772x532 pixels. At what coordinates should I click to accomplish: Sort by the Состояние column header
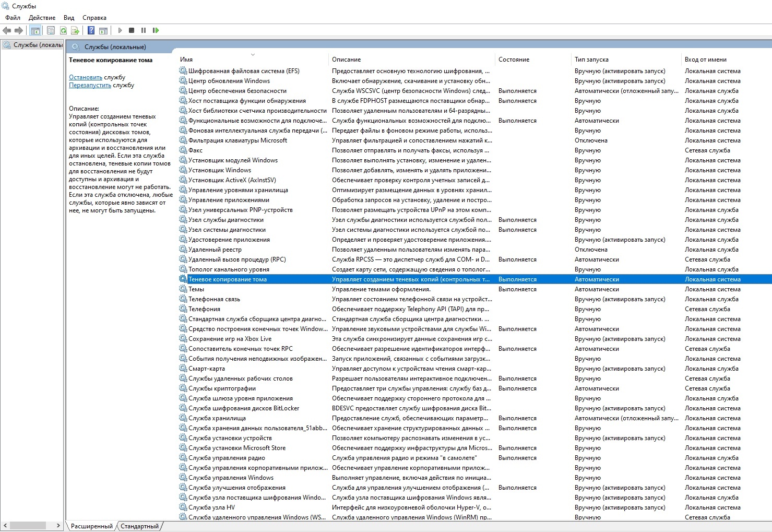pyautogui.click(x=533, y=59)
